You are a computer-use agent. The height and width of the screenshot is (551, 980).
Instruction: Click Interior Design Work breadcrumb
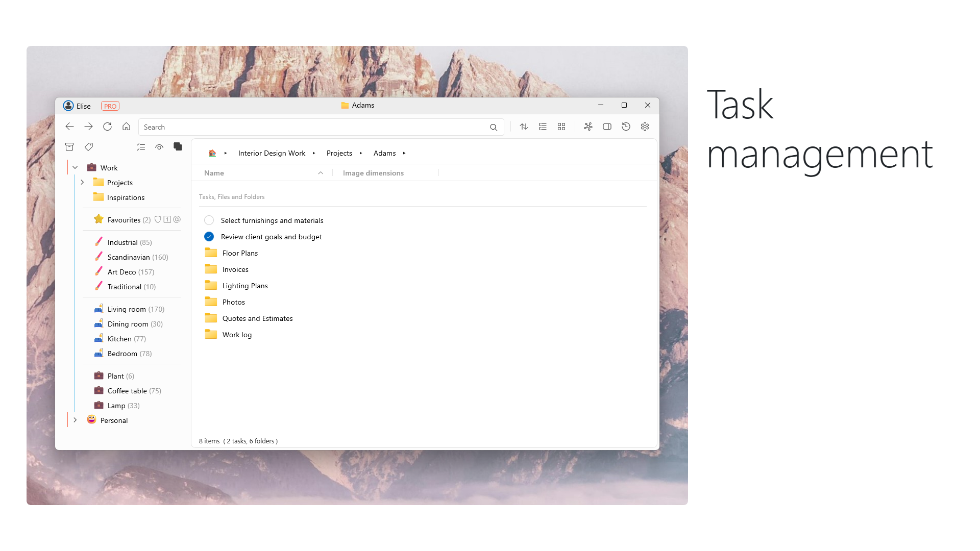point(272,153)
